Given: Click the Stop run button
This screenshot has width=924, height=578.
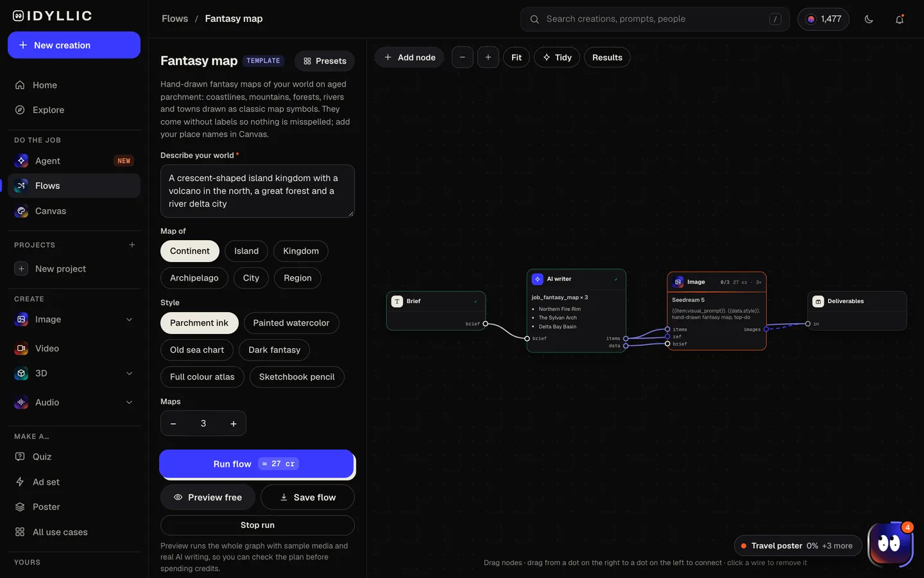Looking at the screenshot, I should [x=257, y=525].
